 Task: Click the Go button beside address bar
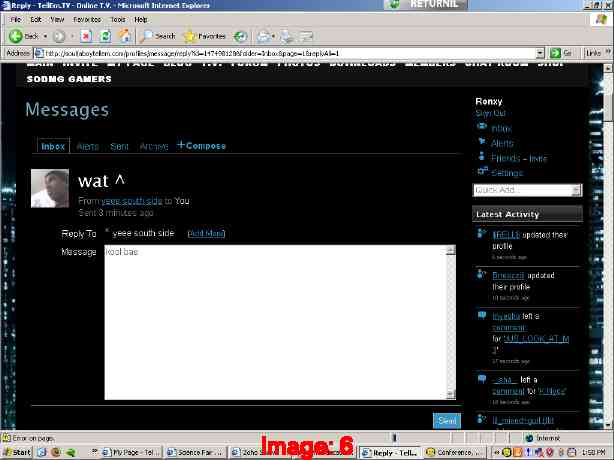click(x=561, y=53)
